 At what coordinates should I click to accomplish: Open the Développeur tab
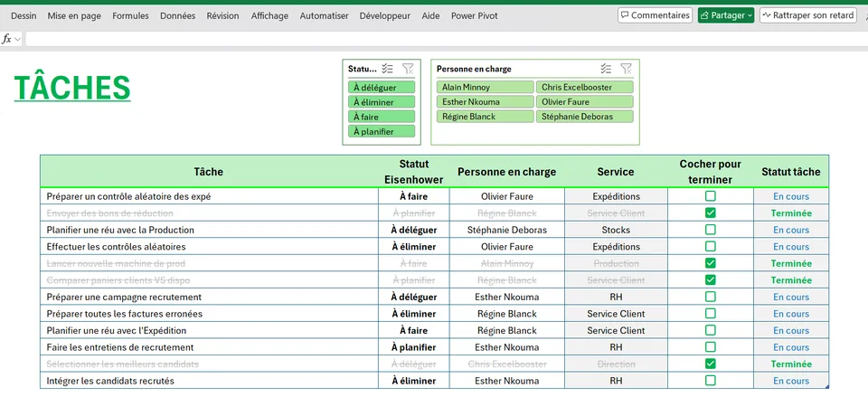pyautogui.click(x=385, y=16)
